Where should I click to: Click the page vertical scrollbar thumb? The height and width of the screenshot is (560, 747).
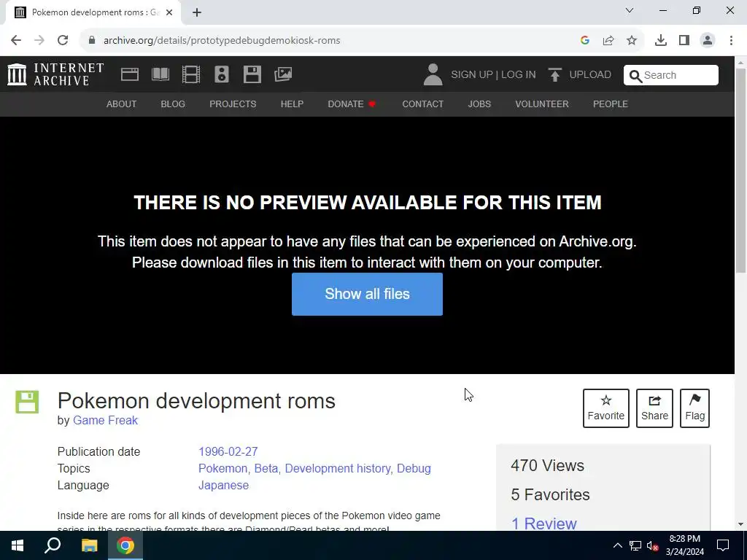[741, 171]
